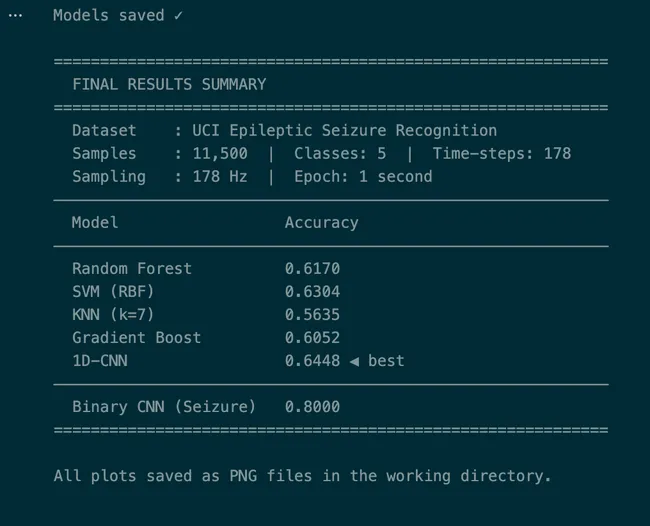Click the "All plots saved as PNG" message

click(x=302, y=476)
